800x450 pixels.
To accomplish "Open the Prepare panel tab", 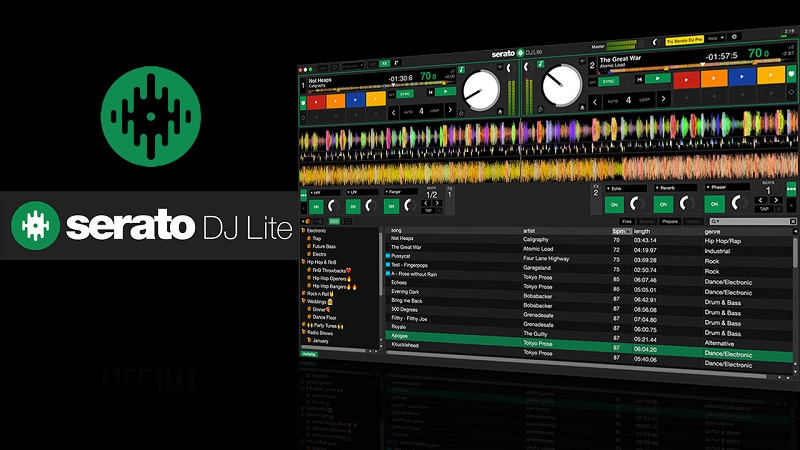I will tap(670, 221).
